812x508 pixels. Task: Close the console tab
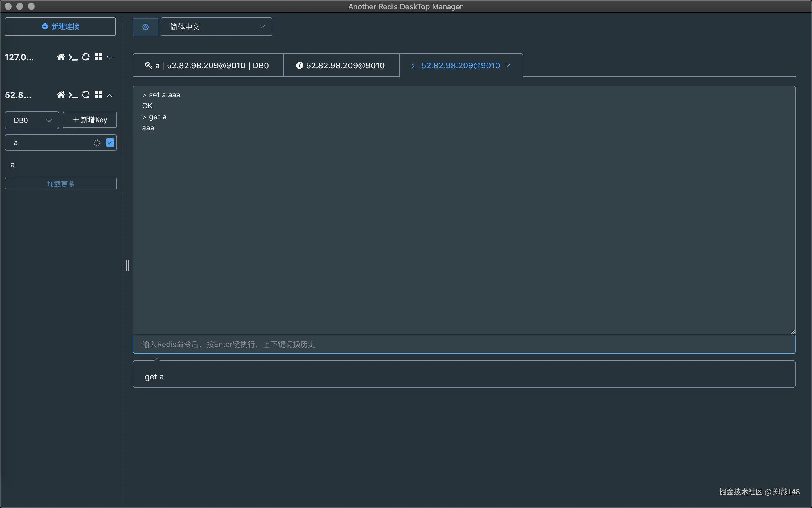click(508, 66)
